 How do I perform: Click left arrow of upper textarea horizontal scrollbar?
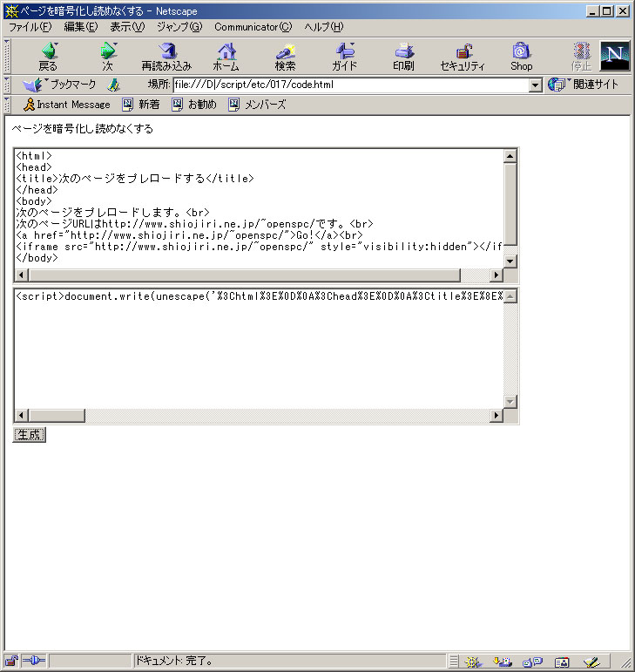(x=22, y=275)
